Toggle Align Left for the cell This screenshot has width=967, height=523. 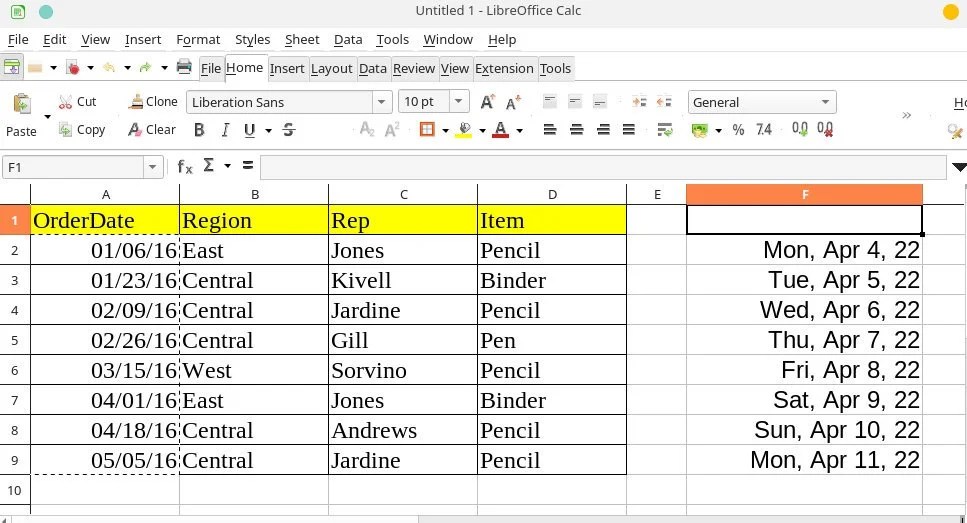(549, 130)
